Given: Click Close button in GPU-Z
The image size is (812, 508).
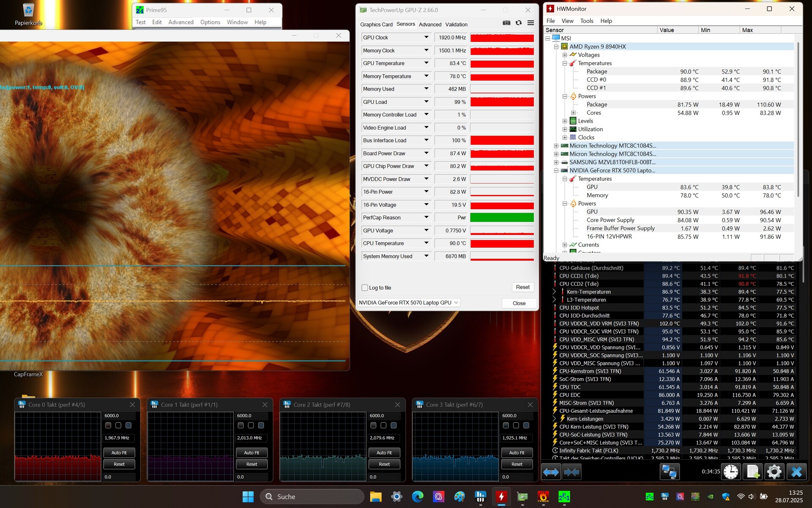Looking at the screenshot, I should [519, 303].
